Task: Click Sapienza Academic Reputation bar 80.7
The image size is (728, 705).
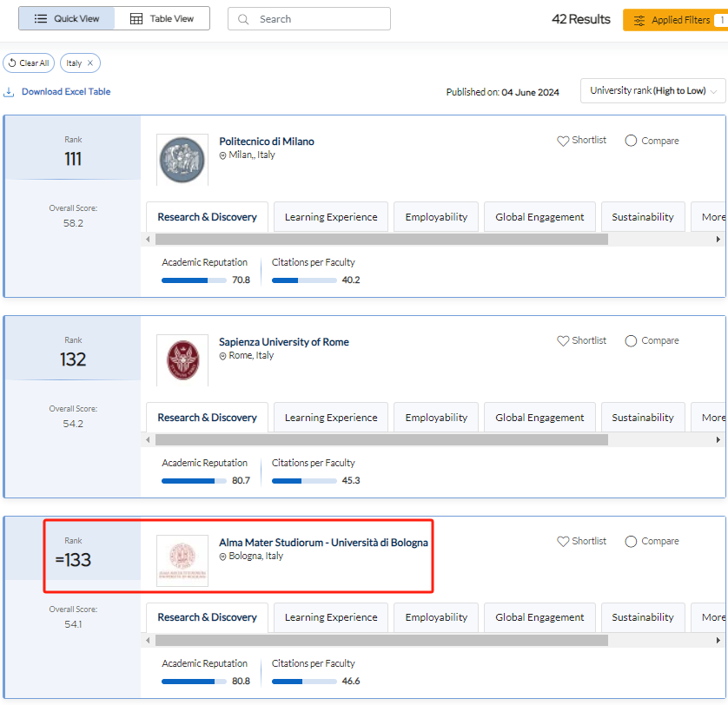Action: pos(194,481)
